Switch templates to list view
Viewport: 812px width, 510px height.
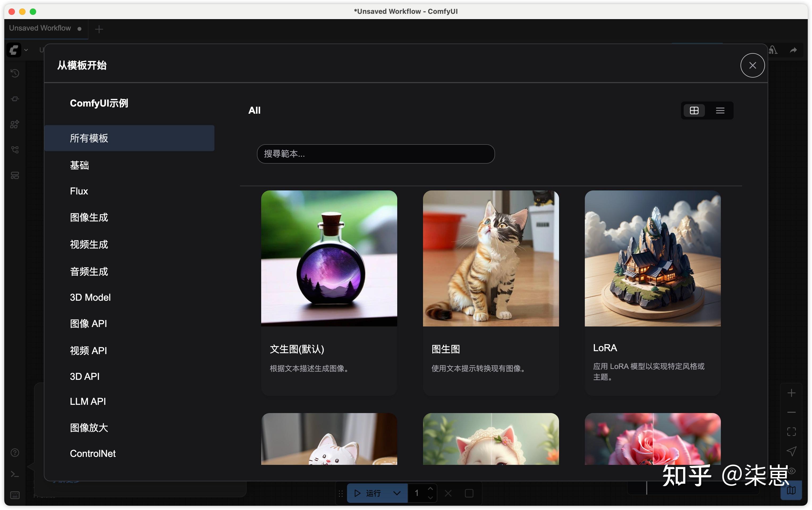tap(720, 110)
